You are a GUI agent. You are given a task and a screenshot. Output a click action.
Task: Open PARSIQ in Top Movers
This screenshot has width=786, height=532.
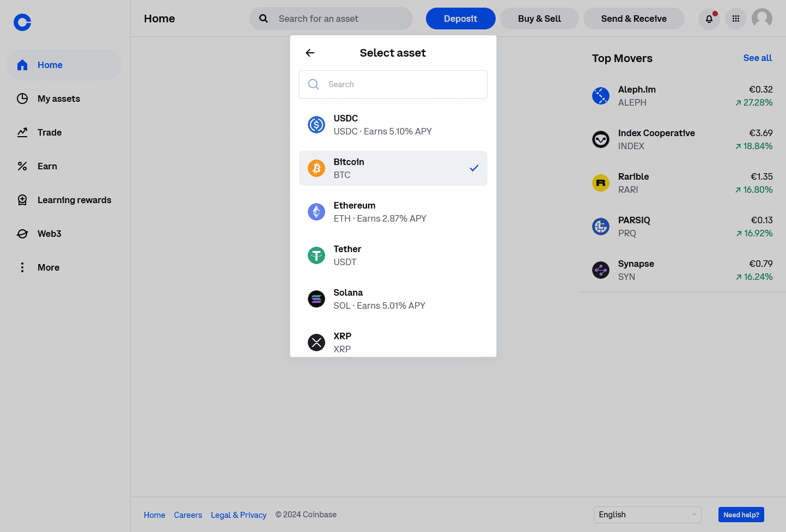coord(683,227)
